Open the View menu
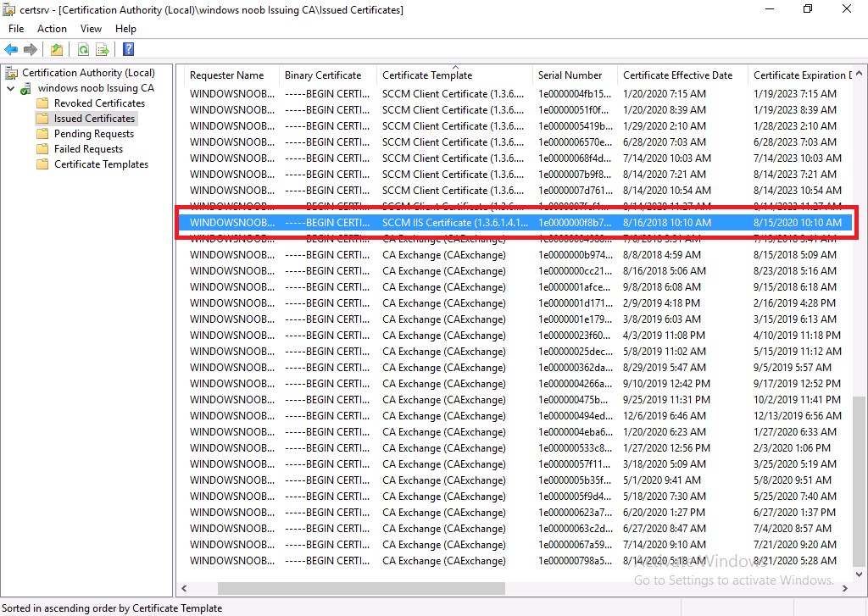This screenshot has width=868, height=616. 91,29
